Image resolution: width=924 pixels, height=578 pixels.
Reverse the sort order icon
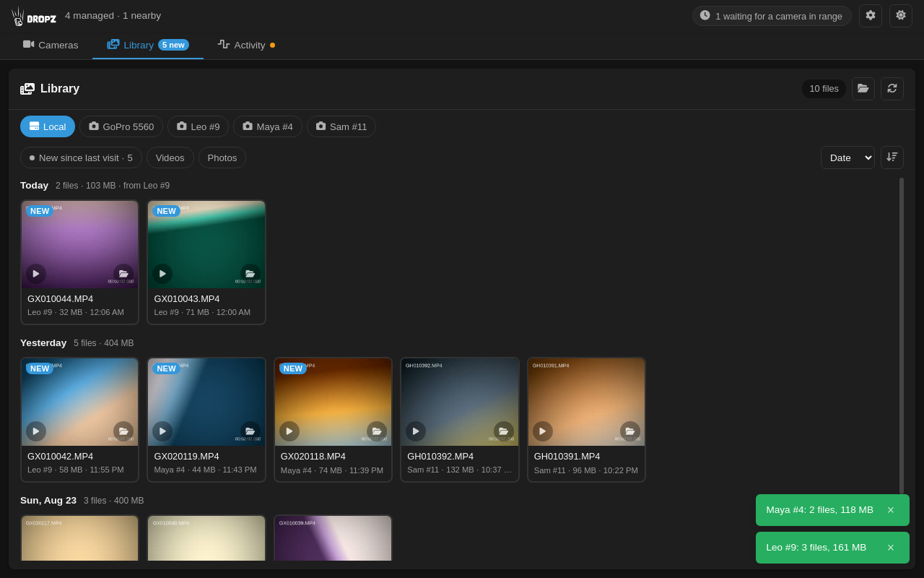(x=892, y=158)
